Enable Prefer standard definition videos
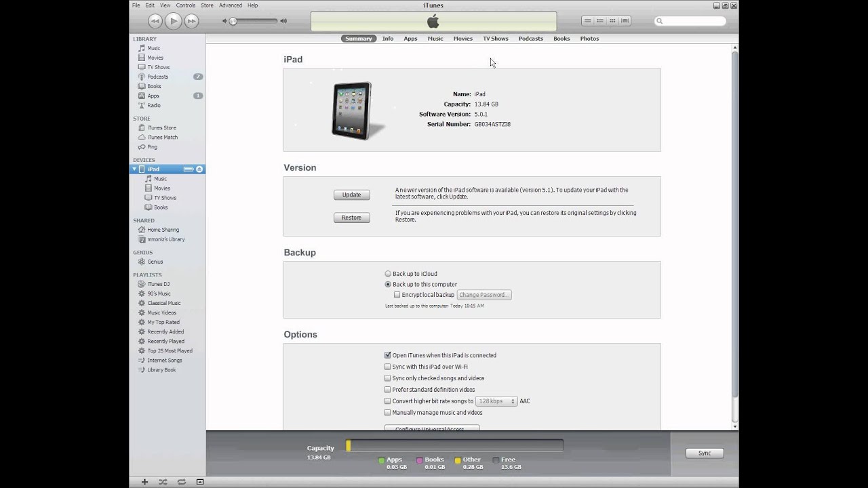 point(388,390)
